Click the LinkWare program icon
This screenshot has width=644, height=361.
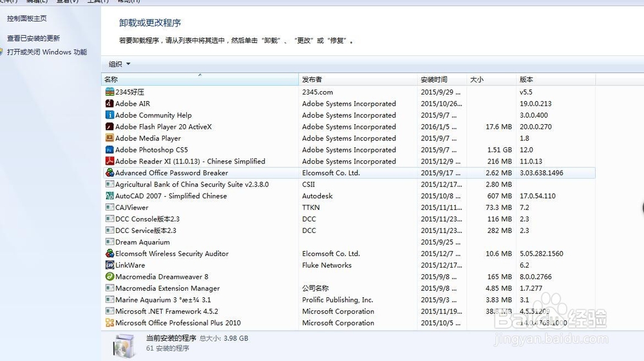pos(109,265)
